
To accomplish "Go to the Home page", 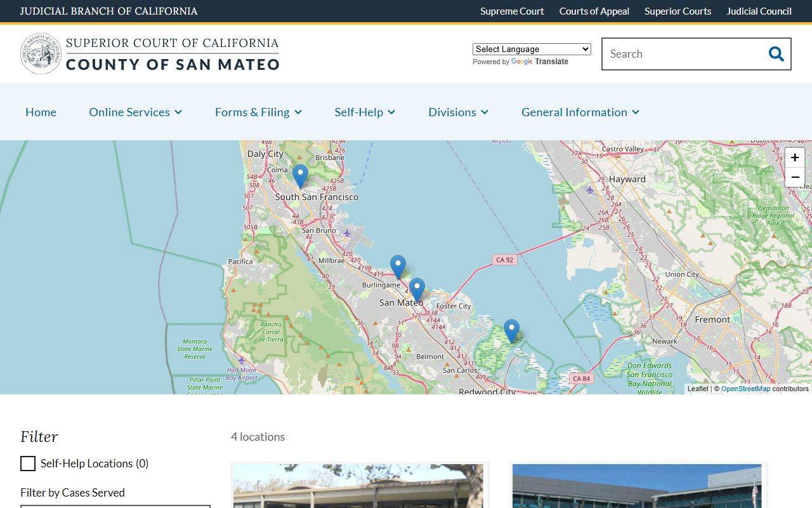I will (x=41, y=112).
